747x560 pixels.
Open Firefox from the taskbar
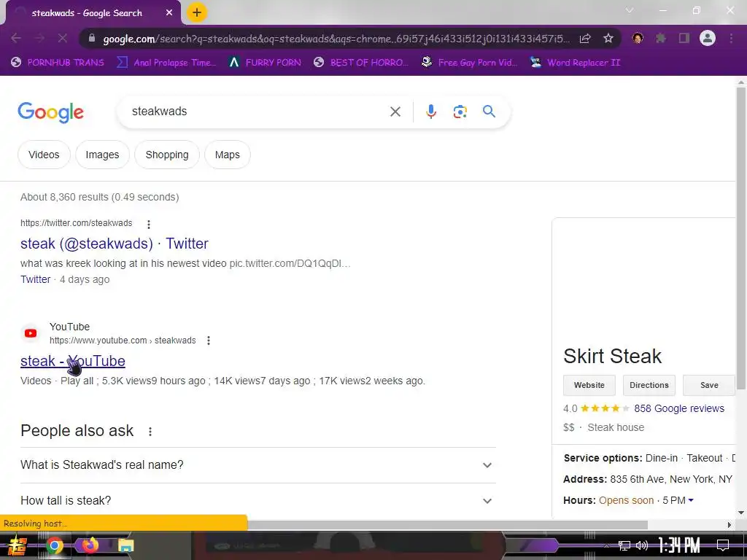click(90, 545)
